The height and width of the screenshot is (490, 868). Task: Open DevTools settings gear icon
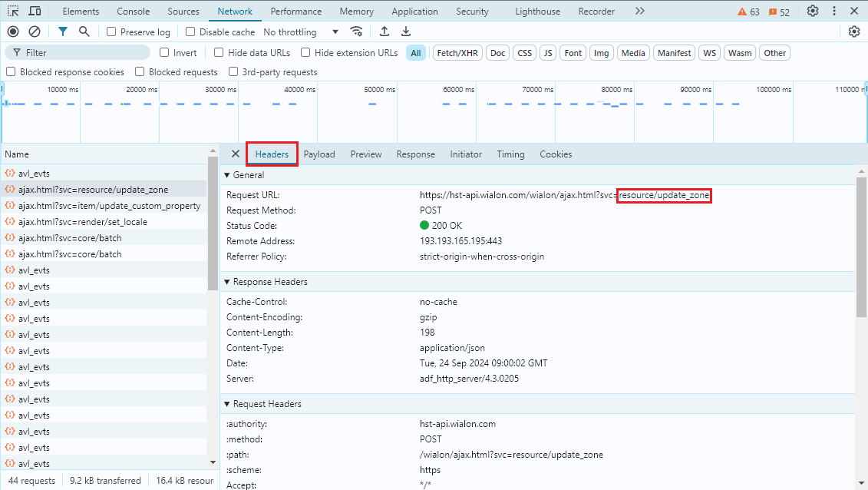point(813,12)
